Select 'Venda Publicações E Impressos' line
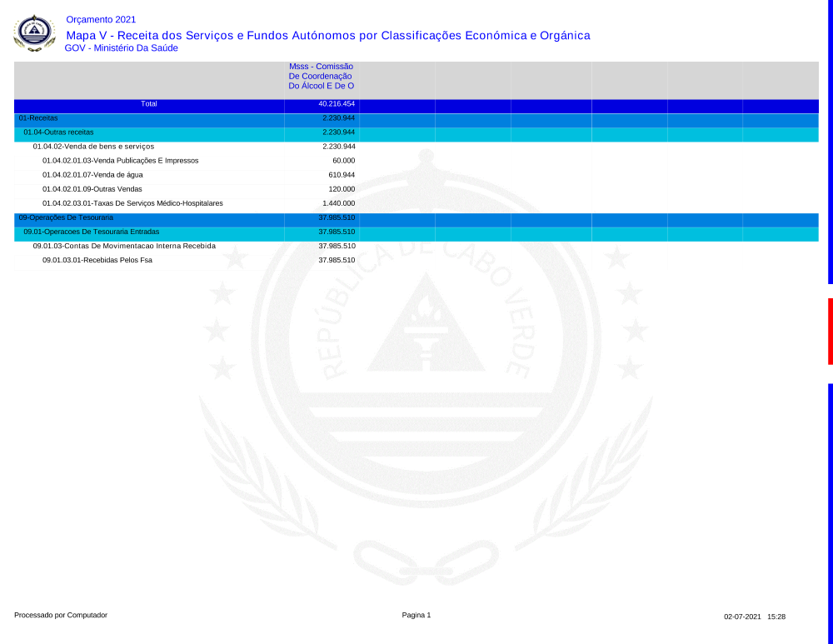Screen dimensions: 833x644 coord(120,161)
